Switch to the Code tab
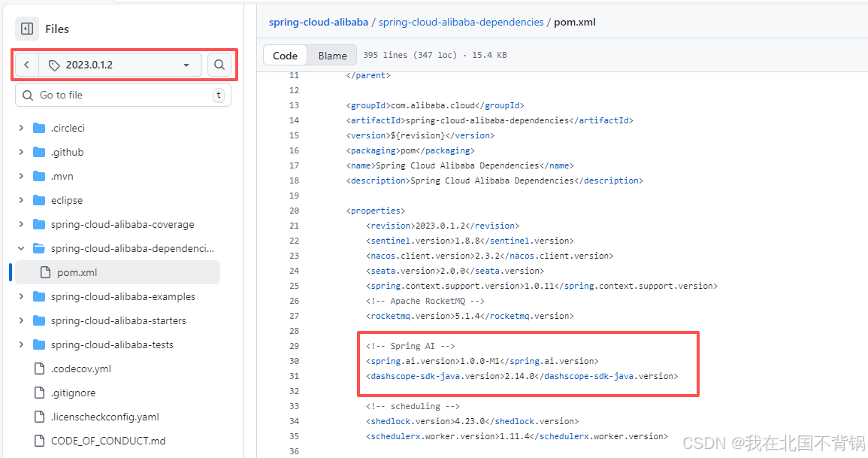 tap(285, 56)
